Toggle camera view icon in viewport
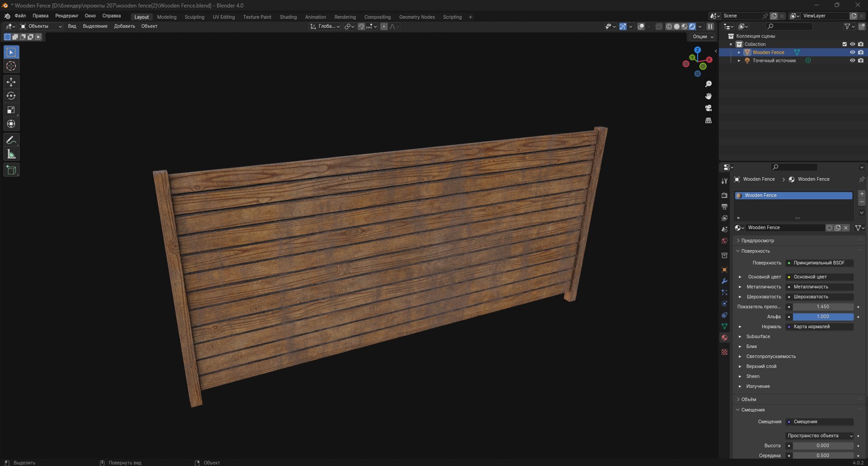The height and width of the screenshot is (466, 868). click(x=708, y=108)
